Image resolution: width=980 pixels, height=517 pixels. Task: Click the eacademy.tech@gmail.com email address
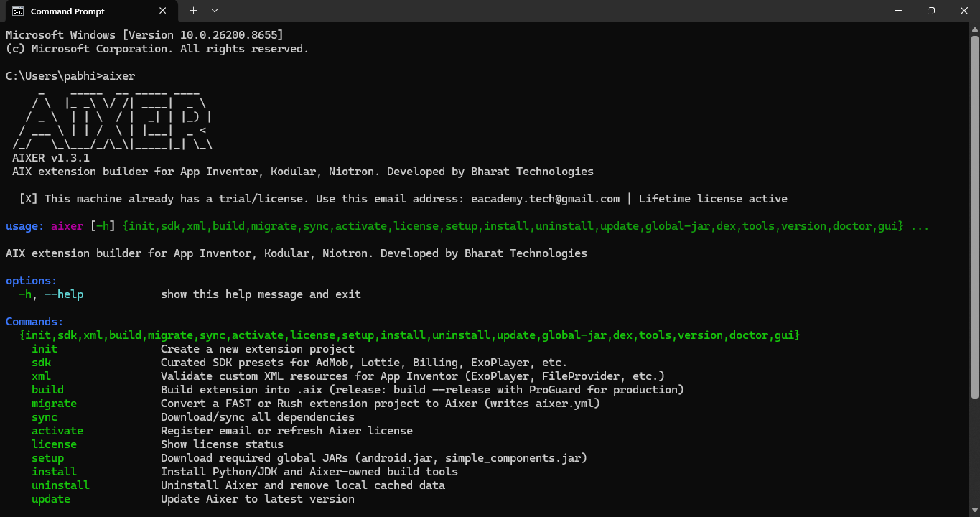[x=545, y=199]
